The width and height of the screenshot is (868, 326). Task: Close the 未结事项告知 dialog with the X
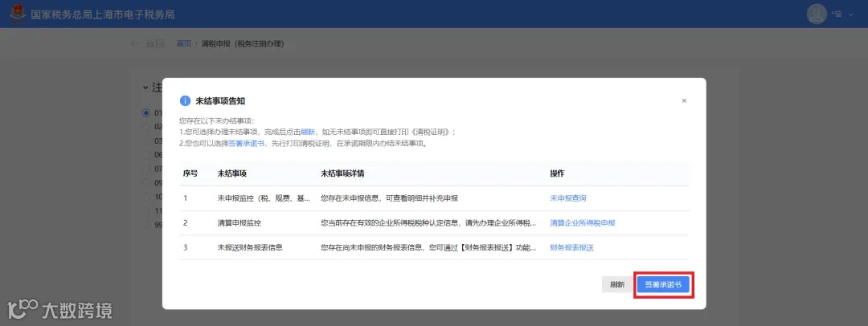click(684, 100)
